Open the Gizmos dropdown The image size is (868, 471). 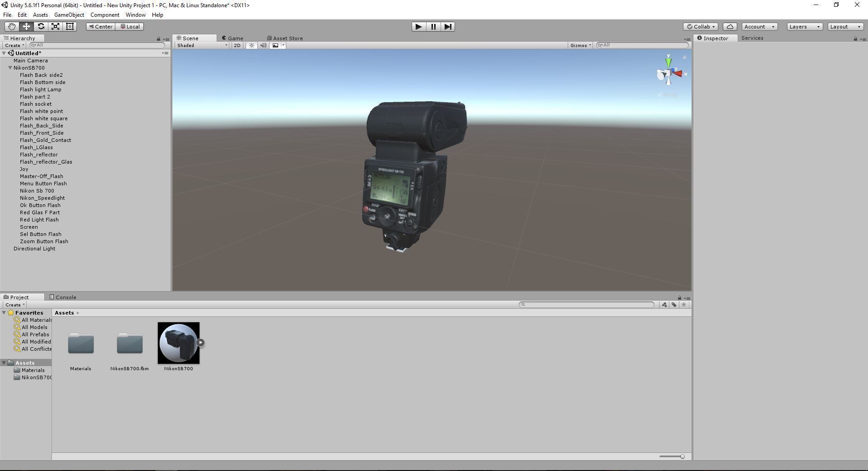(x=580, y=45)
